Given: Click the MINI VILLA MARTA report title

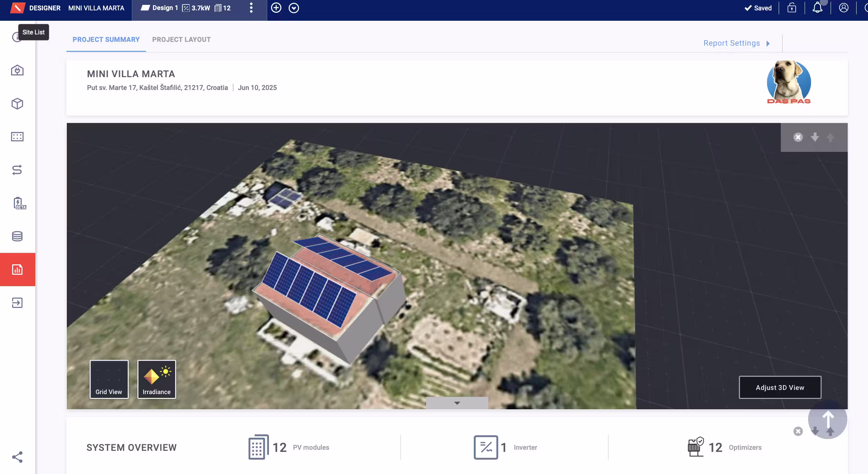Looking at the screenshot, I should click(x=131, y=74).
